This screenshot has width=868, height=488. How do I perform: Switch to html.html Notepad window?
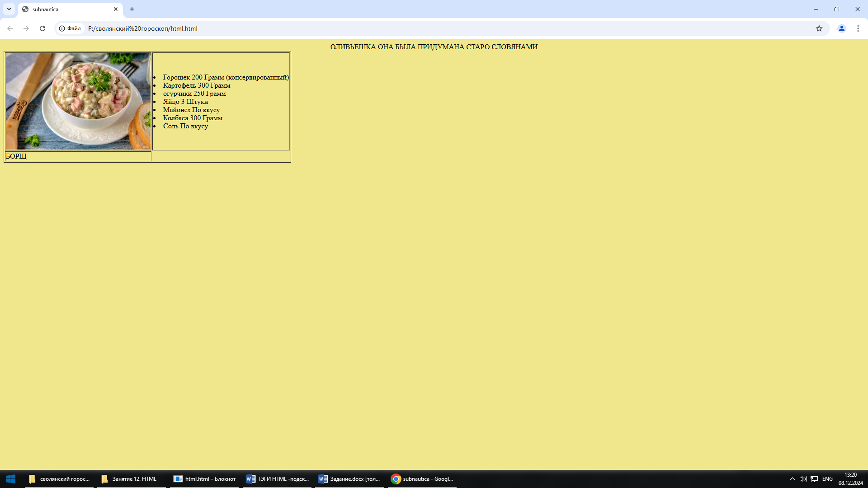[x=204, y=479]
